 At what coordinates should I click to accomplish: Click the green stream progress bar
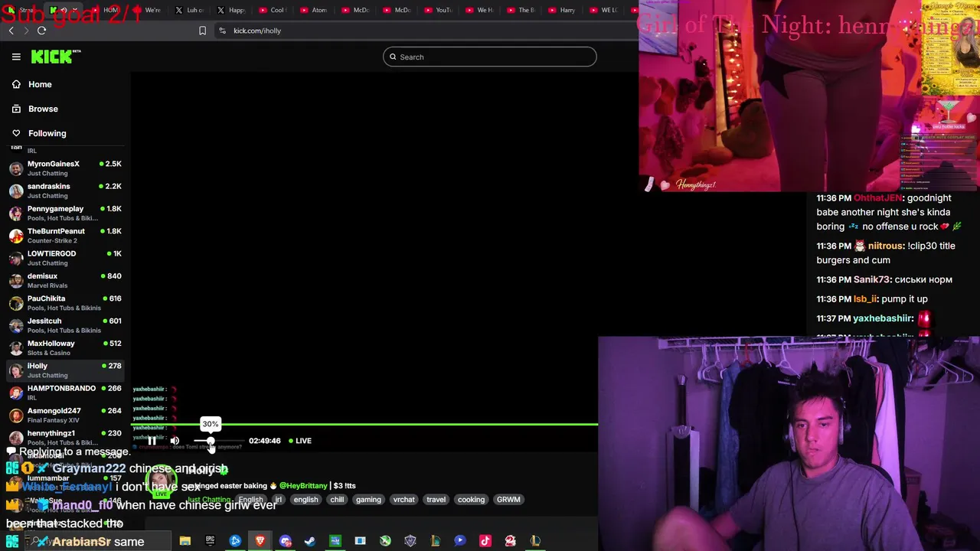(x=364, y=424)
